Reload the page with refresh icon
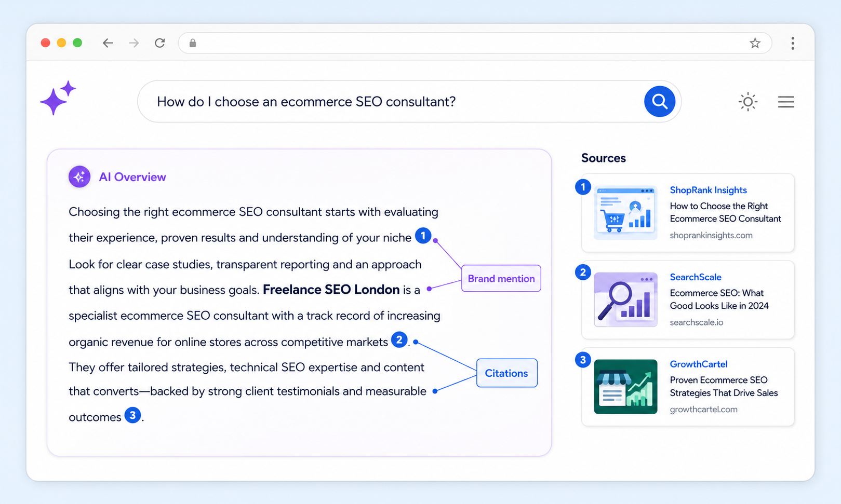Image resolution: width=841 pixels, height=504 pixels. 160,43
